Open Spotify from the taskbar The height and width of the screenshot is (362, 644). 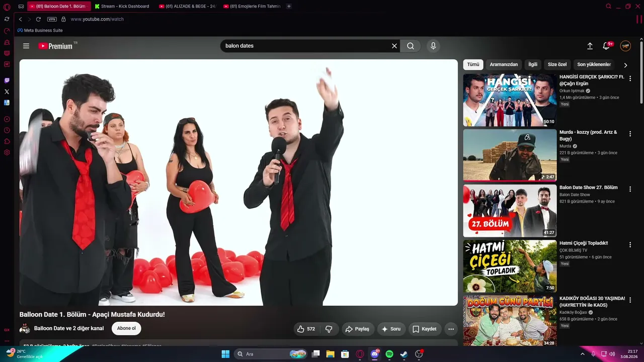pyautogui.click(x=389, y=354)
